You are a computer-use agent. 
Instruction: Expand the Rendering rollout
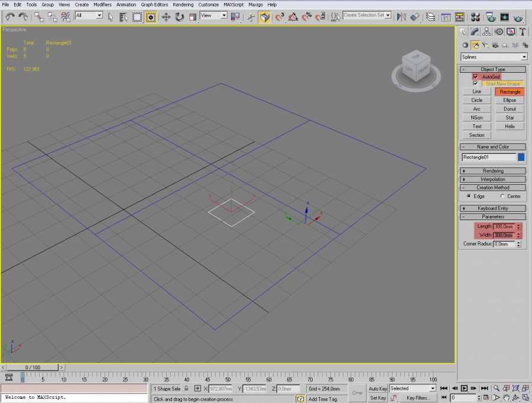pos(492,171)
